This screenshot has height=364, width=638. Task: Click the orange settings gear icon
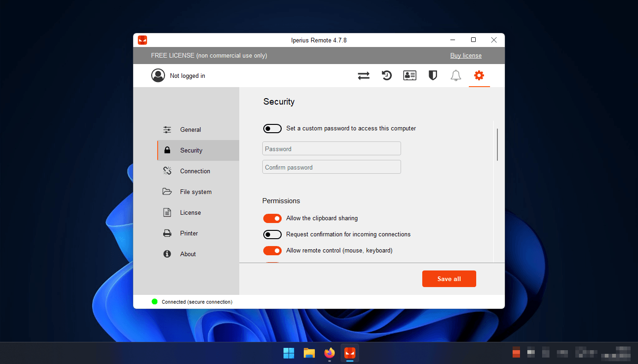click(479, 75)
